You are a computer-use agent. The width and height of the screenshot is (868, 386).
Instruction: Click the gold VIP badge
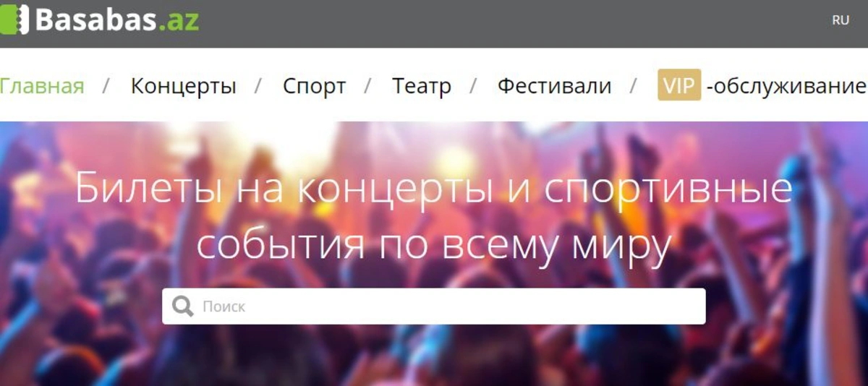[679, 85]
